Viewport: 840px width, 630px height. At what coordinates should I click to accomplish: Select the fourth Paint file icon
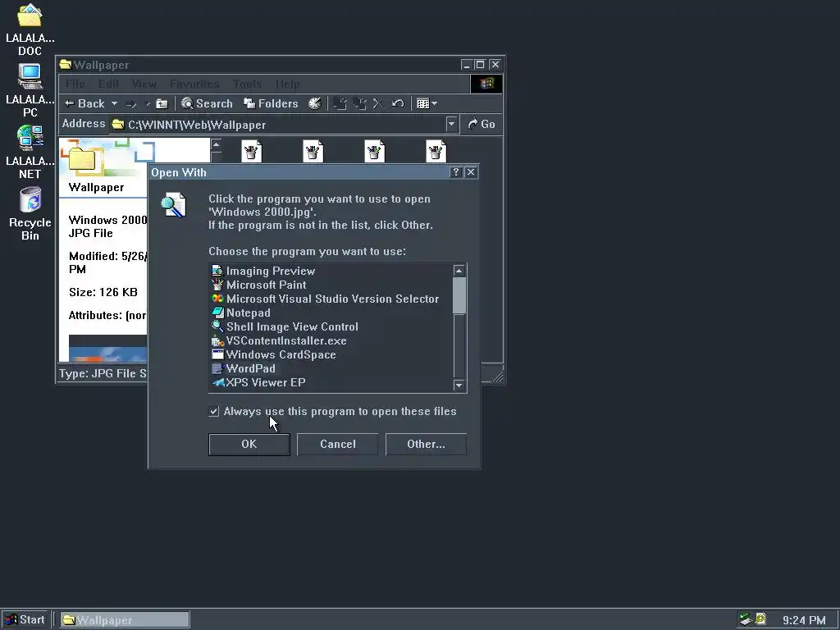[x=436, y=151]
